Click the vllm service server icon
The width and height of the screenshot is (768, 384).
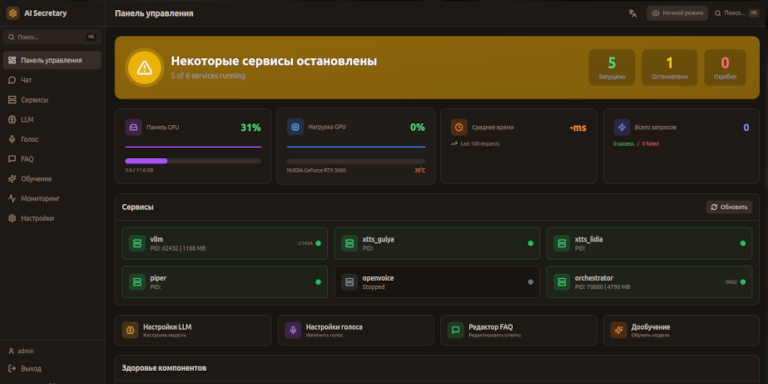pyautogui.click(x=137, y=243)
